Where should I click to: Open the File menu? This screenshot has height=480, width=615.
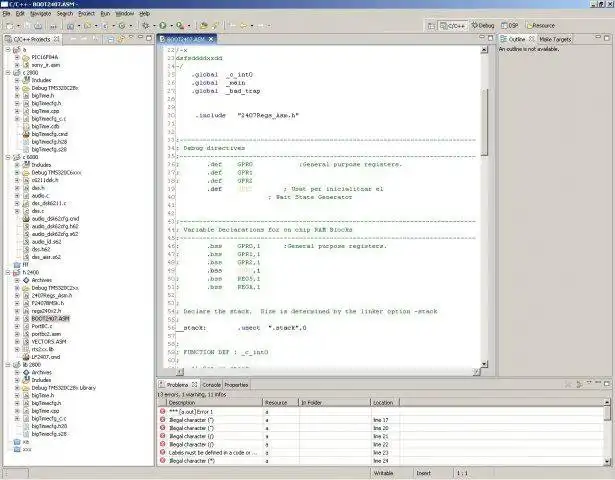click(6, 13)
